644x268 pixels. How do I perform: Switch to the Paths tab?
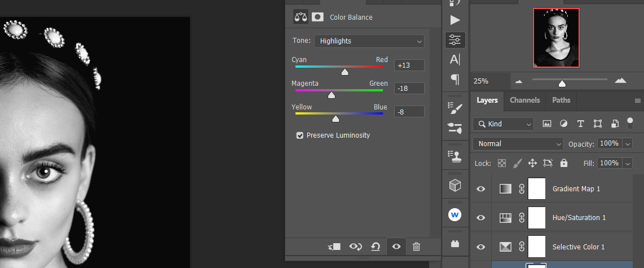561,100
